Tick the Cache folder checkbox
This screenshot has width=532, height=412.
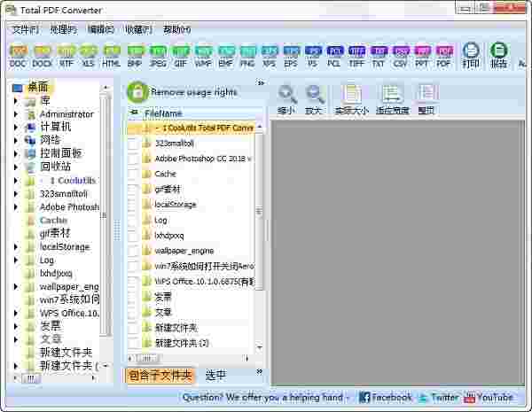(133, 174)
